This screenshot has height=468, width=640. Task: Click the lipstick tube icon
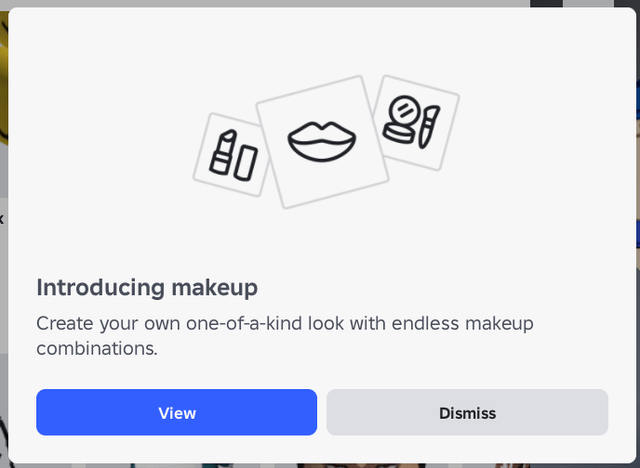point(223,153)
